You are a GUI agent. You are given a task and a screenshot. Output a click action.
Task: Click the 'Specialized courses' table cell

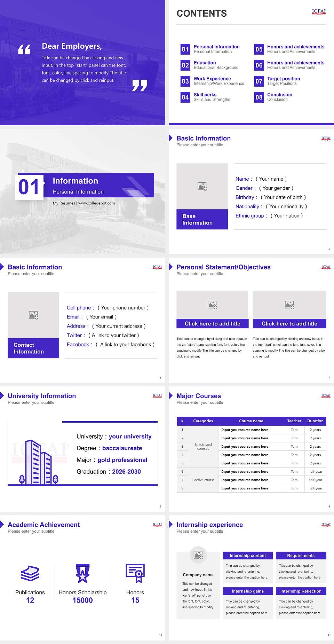pyautogui.click(x=203, y=446)
